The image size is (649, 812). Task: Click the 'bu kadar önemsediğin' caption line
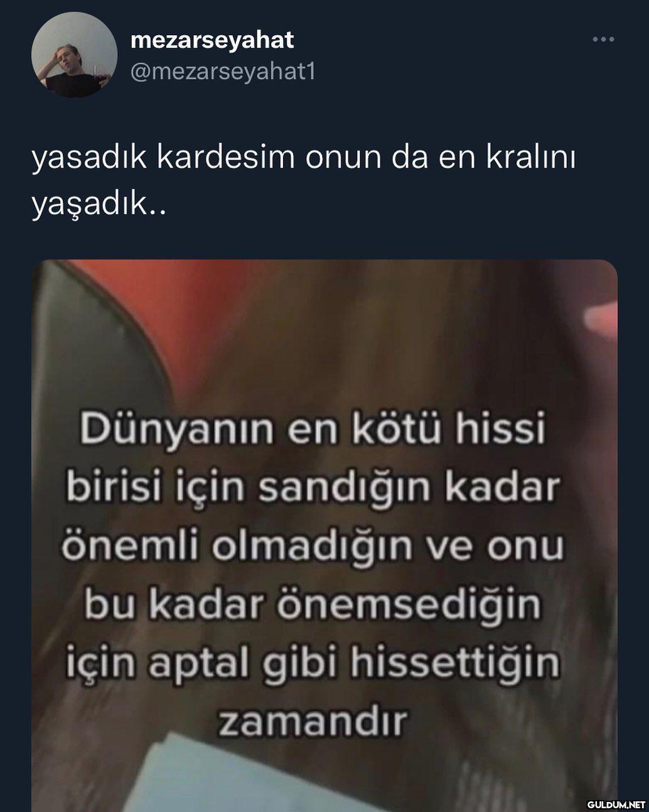click(312, 604)
